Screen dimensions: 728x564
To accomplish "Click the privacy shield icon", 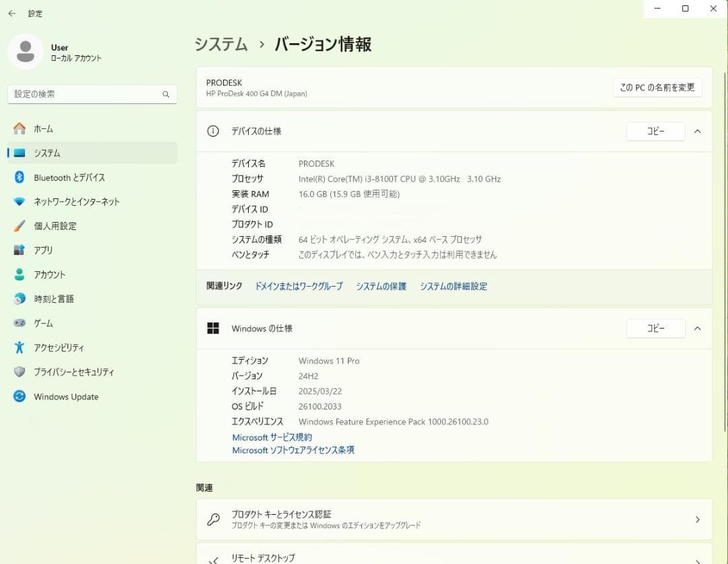I will [20, 372].
